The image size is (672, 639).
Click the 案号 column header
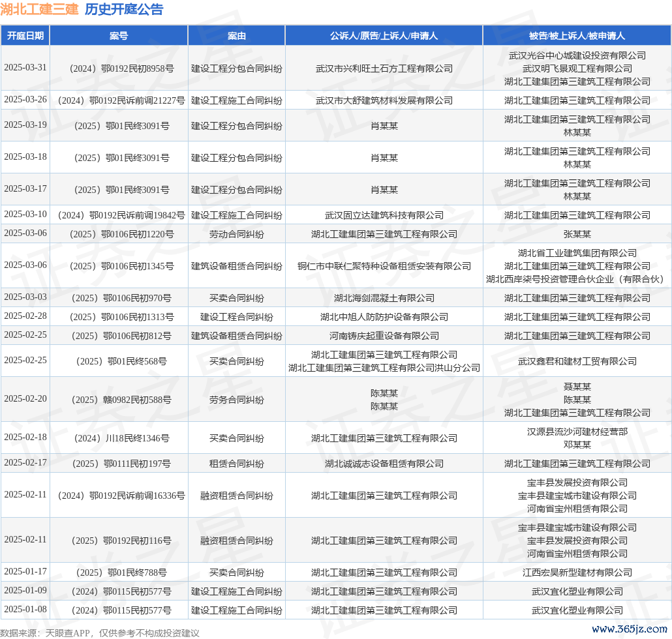pos(119,36)
